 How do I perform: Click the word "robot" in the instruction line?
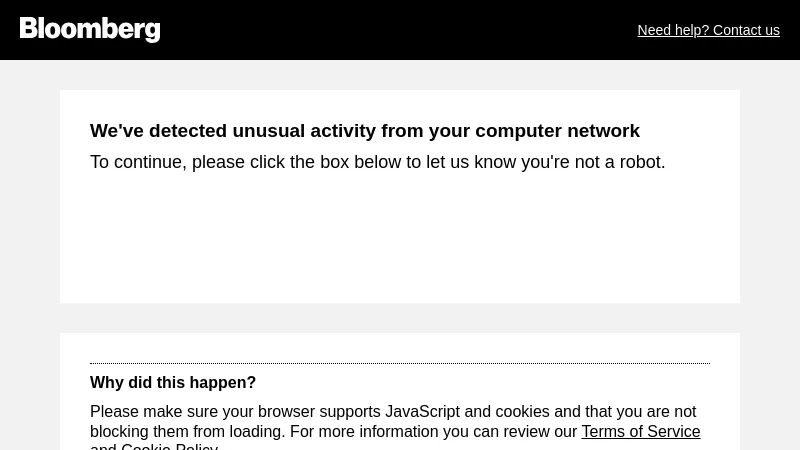[640, 162]
